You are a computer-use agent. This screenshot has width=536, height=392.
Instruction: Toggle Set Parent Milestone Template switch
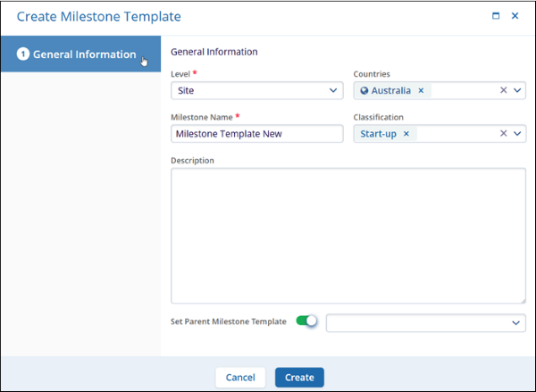pos(306,321)
